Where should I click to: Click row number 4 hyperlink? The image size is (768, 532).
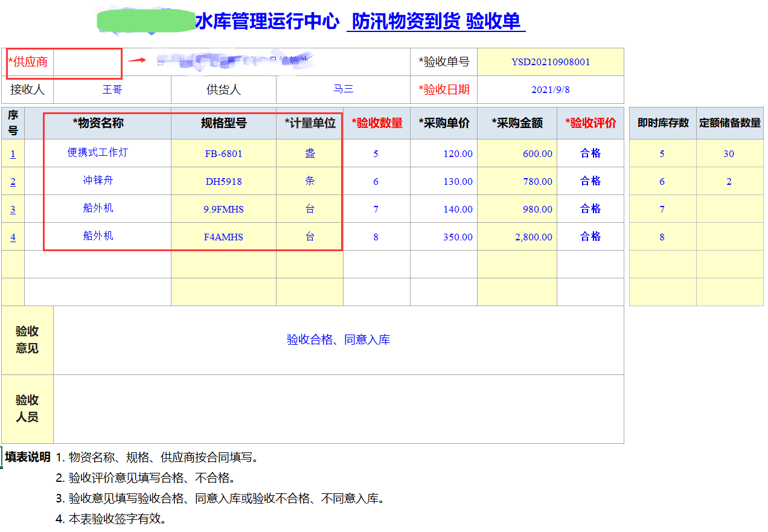[x=13, y=237]
